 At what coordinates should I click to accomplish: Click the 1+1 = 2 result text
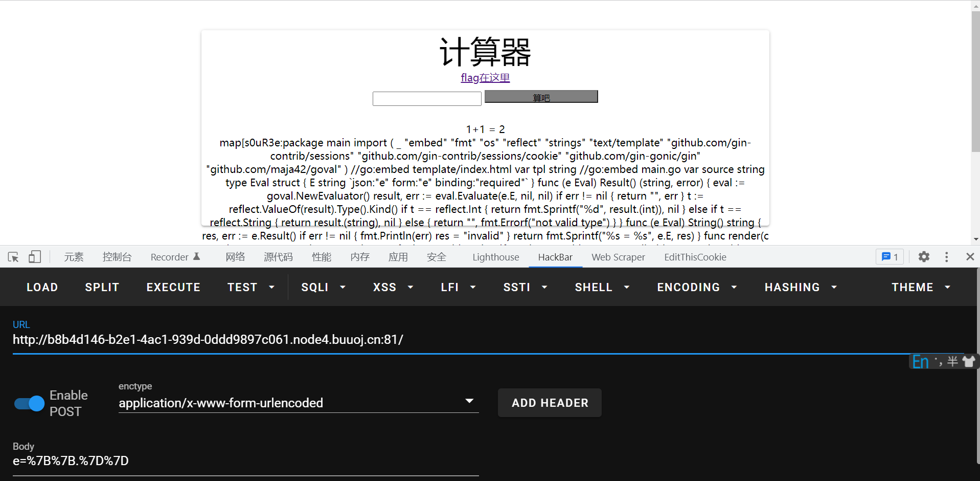(485, 129)
